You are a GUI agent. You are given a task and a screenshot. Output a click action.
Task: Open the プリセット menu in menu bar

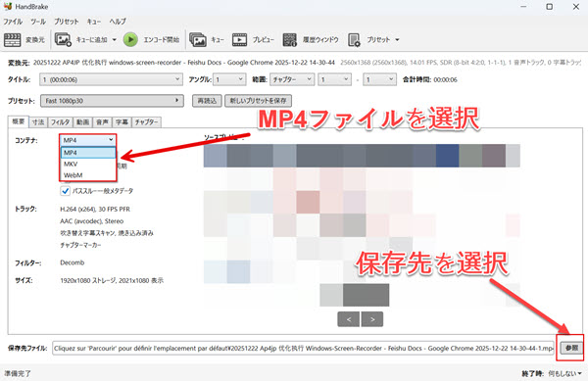[x=67, y=22]
